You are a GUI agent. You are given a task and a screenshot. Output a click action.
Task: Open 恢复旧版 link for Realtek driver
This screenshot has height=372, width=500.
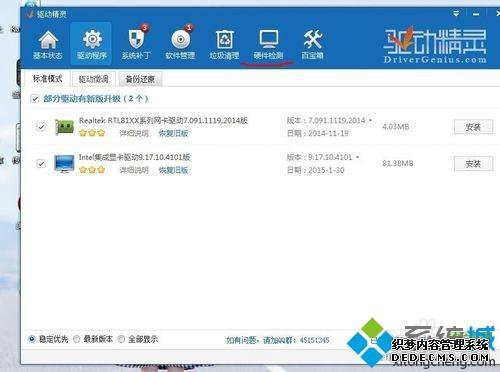pos(173,133)
